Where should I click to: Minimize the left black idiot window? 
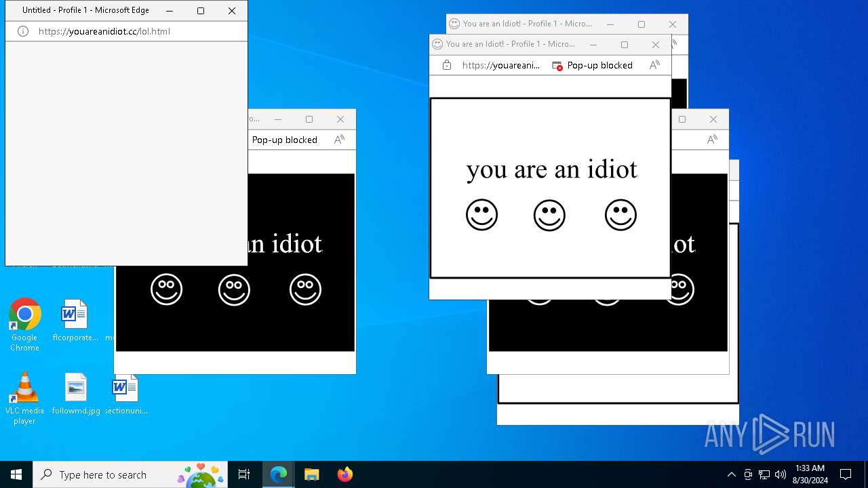[x=278, y=119]
